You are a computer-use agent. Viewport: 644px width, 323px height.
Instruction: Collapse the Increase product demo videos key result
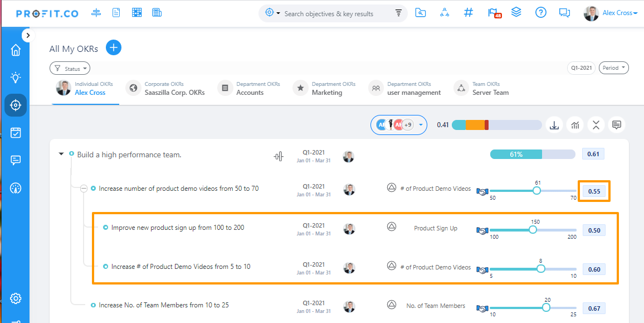(x=84, y=188)
